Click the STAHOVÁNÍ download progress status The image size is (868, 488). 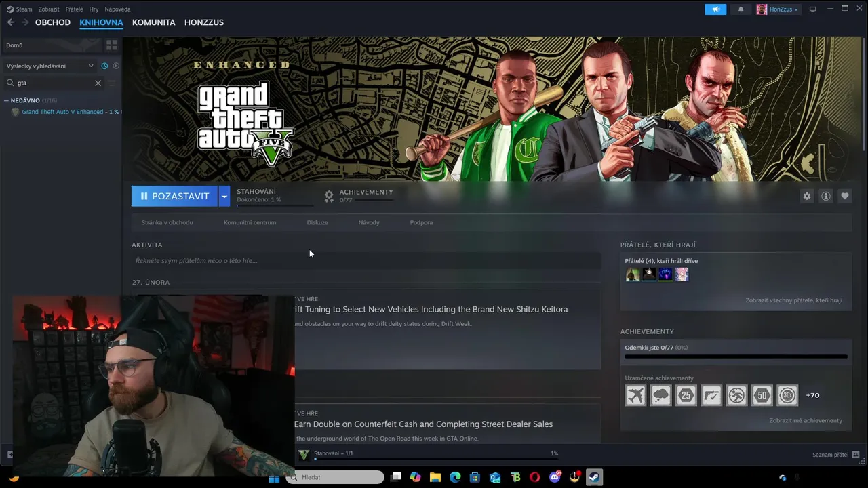[274, 196]
